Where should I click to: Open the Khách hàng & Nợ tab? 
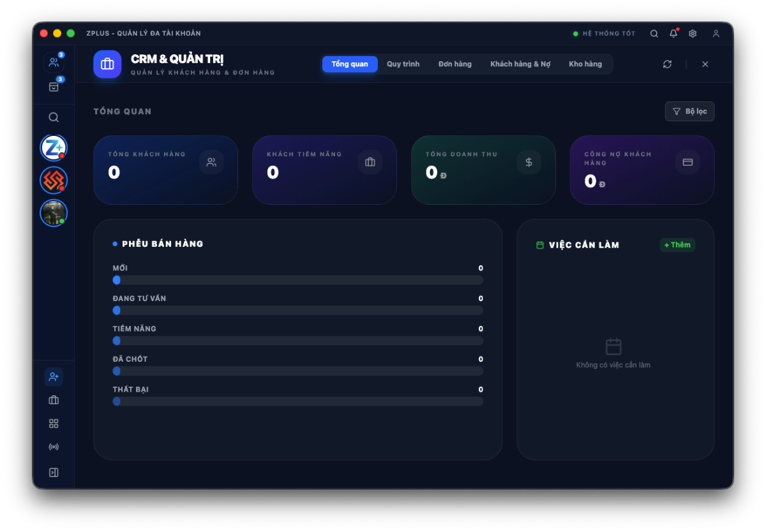coord(520,64)
